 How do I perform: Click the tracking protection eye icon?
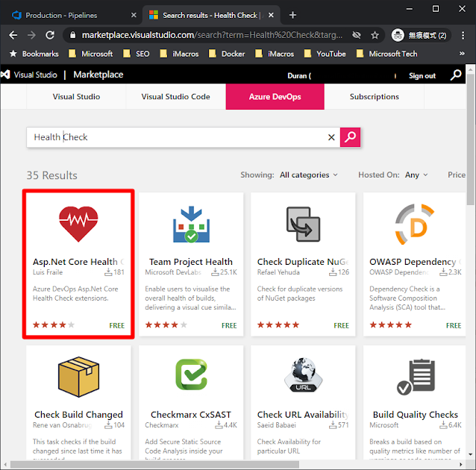tap(357, 35)
